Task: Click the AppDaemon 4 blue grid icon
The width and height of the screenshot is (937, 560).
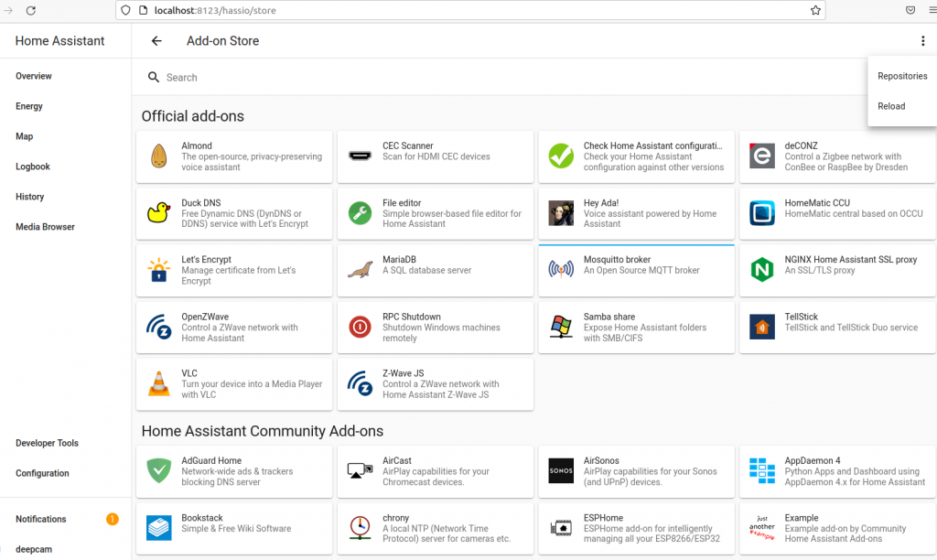Action: tap(762, 471)
